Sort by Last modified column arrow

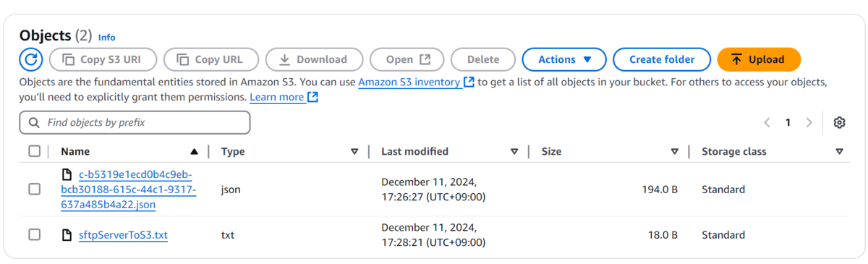(x=514, y=152)
